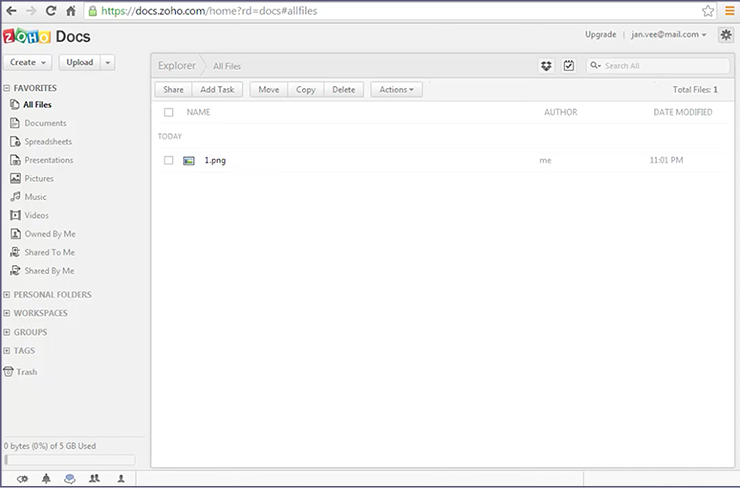Go back in browser history

pyautogui.click(x=11, y=10)
